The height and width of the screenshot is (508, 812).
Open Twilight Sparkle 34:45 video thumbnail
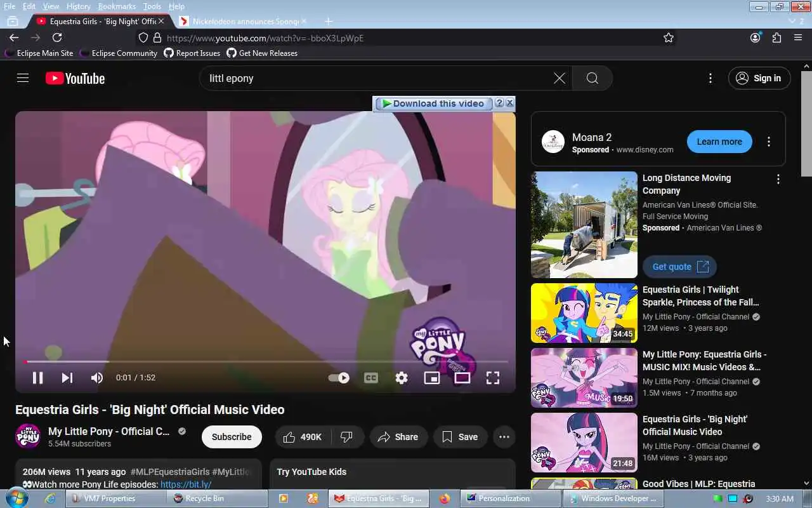click(x=584, y=313)
